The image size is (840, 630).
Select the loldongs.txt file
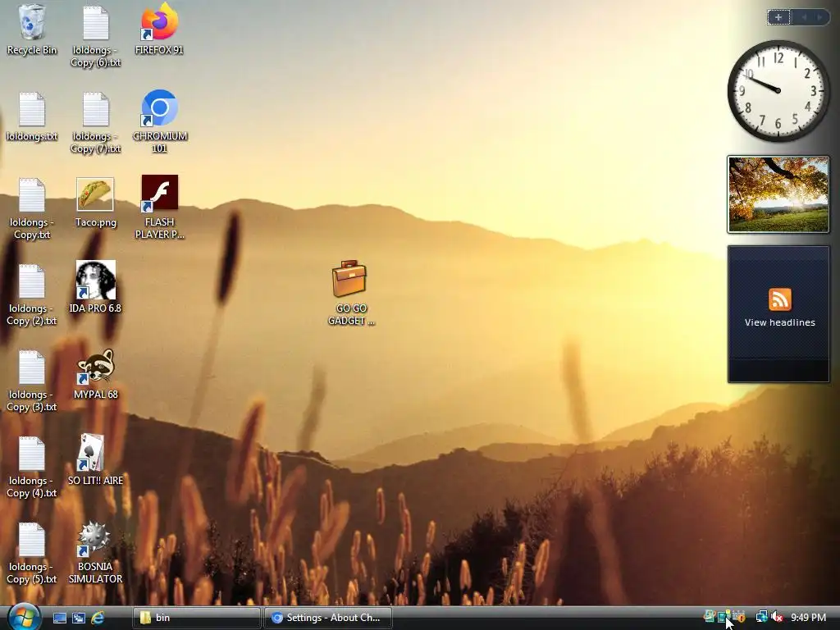click(x=32, y=116)
